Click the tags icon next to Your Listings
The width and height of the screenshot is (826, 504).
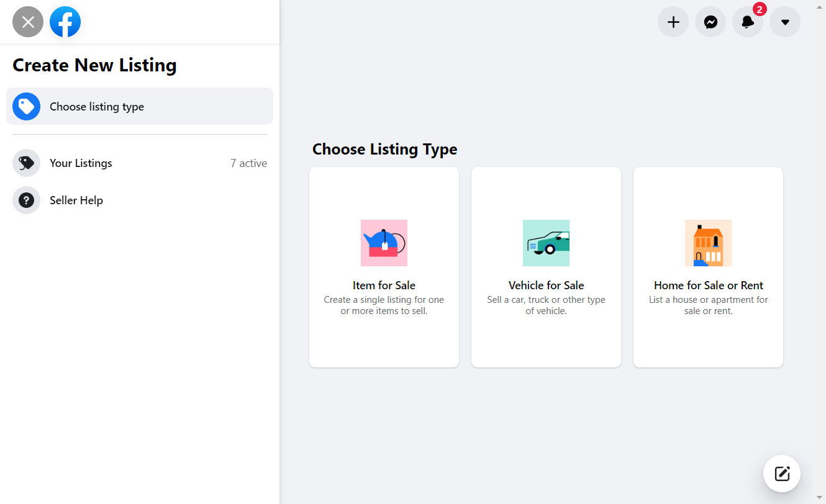tap(26, 163)
